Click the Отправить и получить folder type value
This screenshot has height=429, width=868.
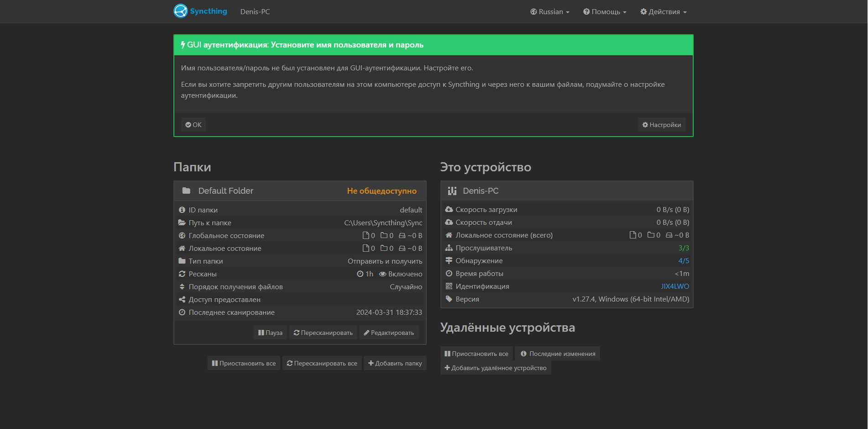[x=385, y=261]
